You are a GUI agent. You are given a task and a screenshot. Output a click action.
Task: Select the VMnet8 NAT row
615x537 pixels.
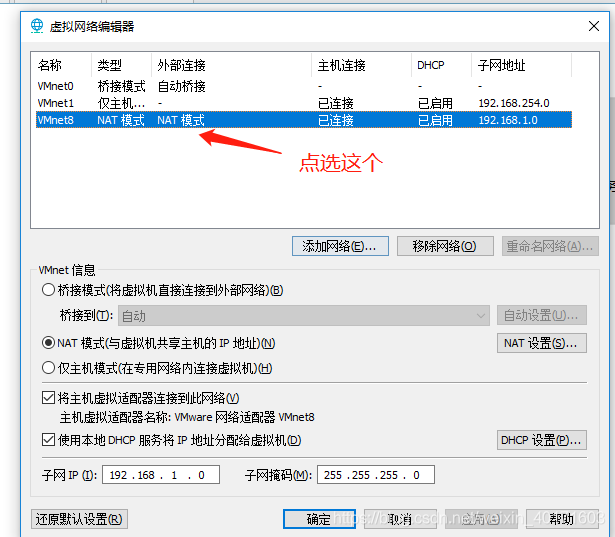pyautogui.click(x=304, y=120)
